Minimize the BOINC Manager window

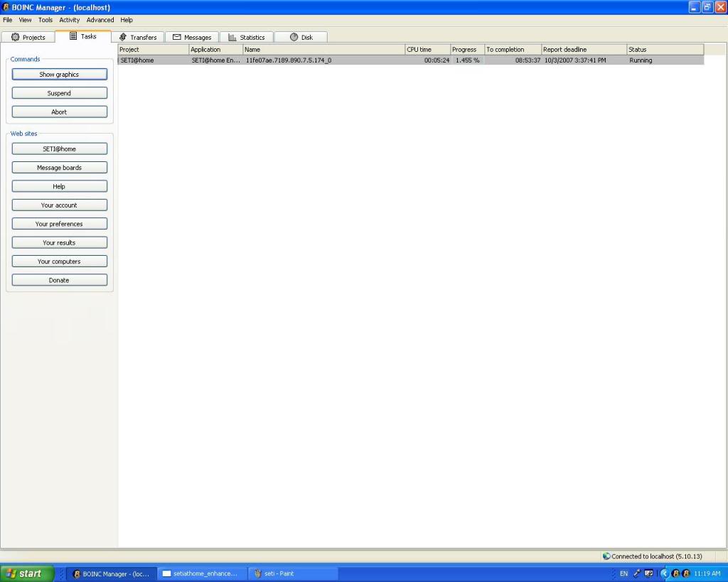694,7
